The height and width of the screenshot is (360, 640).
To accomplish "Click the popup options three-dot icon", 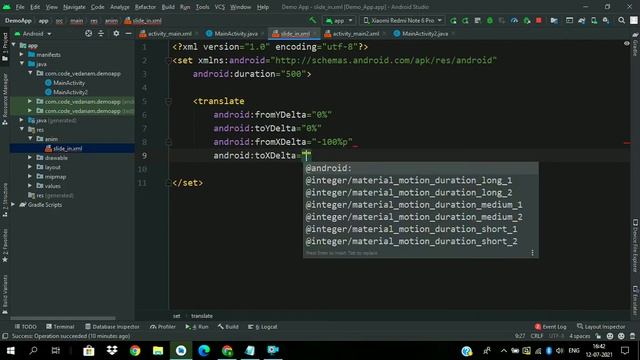I will pos(532,253).
